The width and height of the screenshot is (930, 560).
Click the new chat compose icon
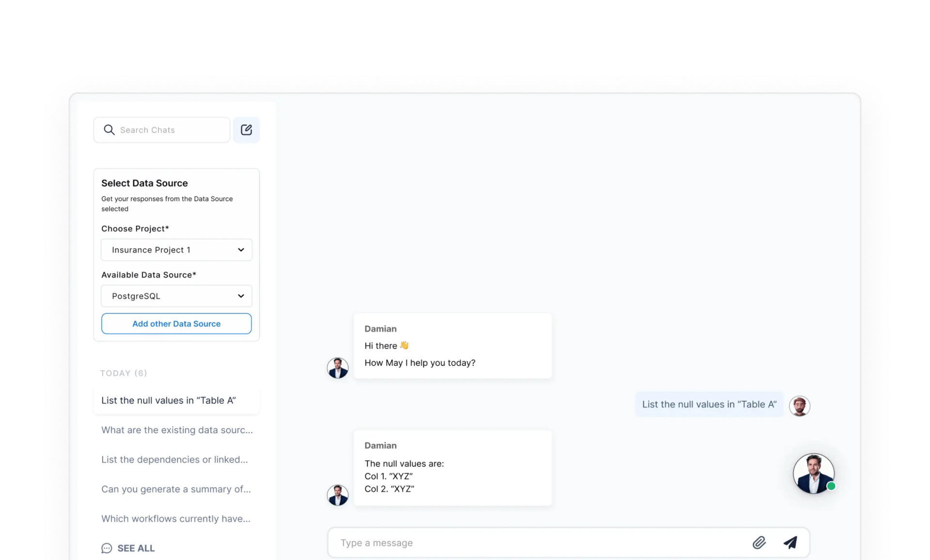pyautogui.click(x=246, y=130)
